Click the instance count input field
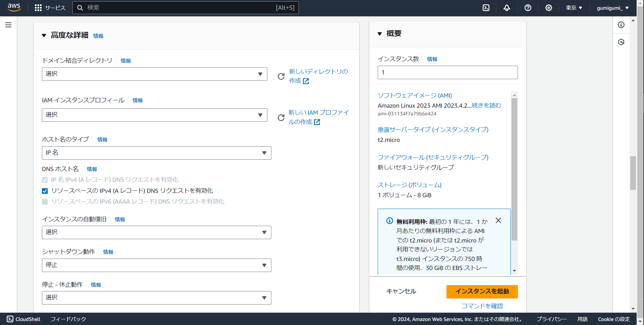Viewport: 644px width, 325px height. point(447,72)
